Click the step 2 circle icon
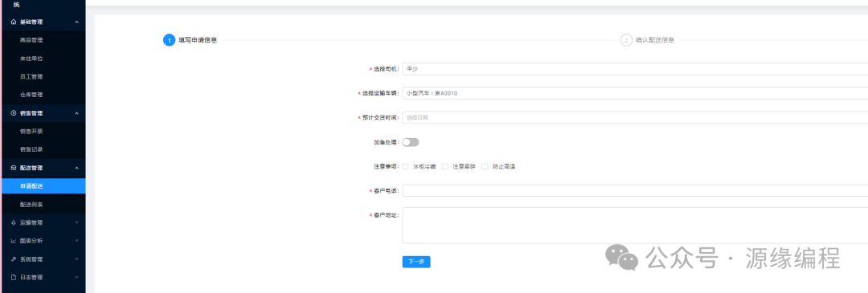868x293 pixels. tap(626, 40)
